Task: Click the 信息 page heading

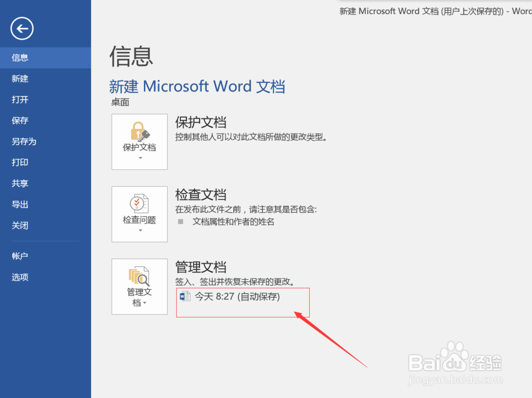Action: click(x=131, y=56)
